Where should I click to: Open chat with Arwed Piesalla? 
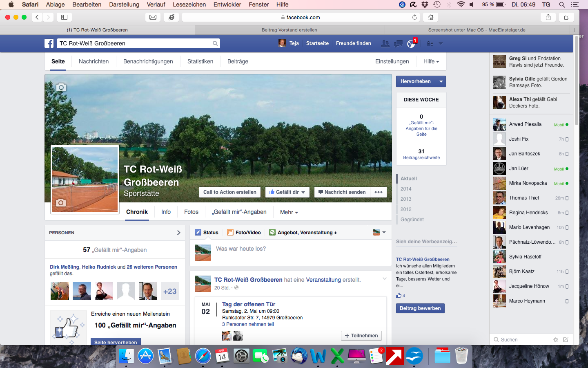pos(530,124)
